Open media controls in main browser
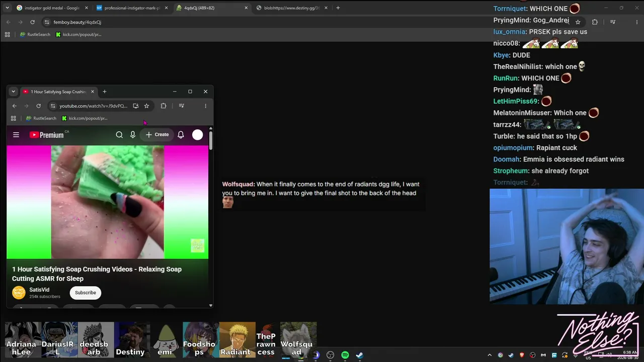 pos(613,22)
